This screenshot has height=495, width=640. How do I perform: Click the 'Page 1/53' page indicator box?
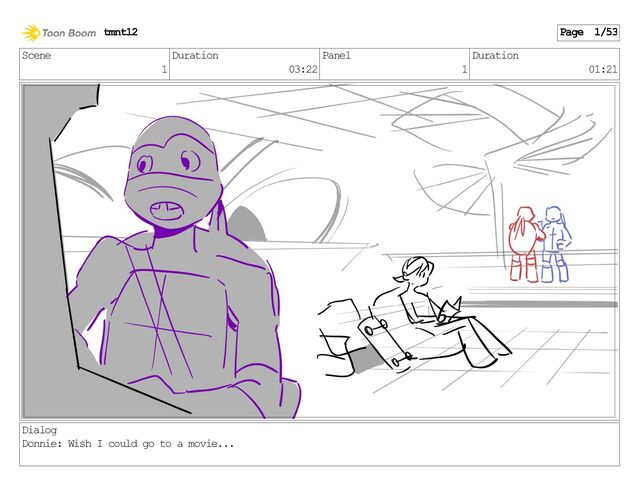pyautogui.click(x=588, y=32)
